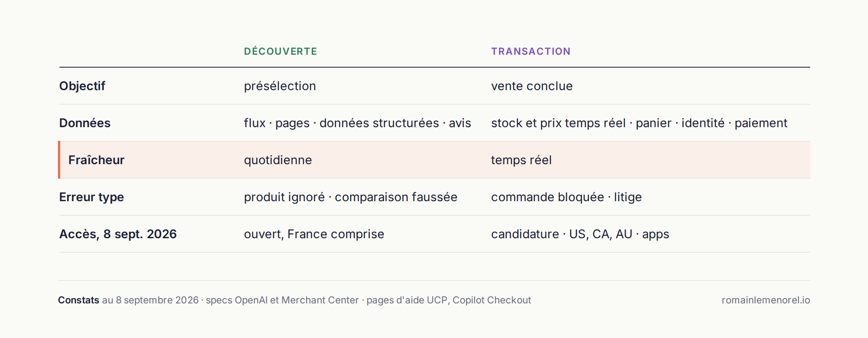868x338 pixels.
Task: Select the Données row label
Action: pos(85,123)
